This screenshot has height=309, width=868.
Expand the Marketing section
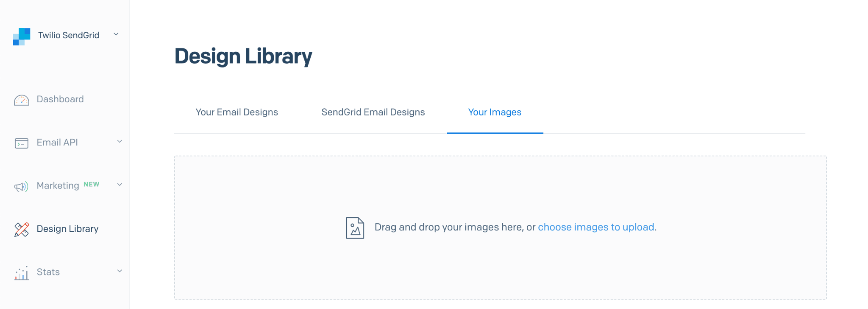pos(120,185)
